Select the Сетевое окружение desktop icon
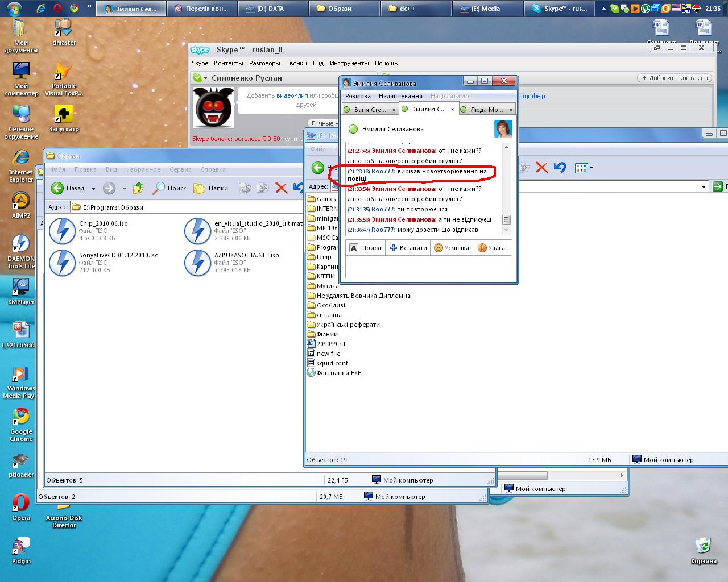 tap(21, 123)
